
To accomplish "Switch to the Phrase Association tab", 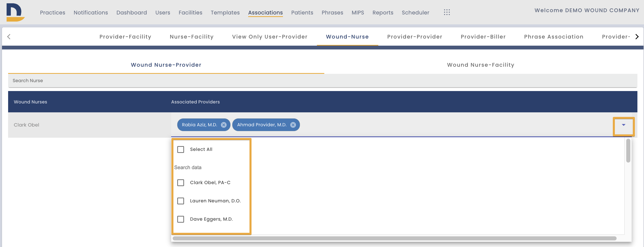I will pyautogui.click(x=554, y=37).
